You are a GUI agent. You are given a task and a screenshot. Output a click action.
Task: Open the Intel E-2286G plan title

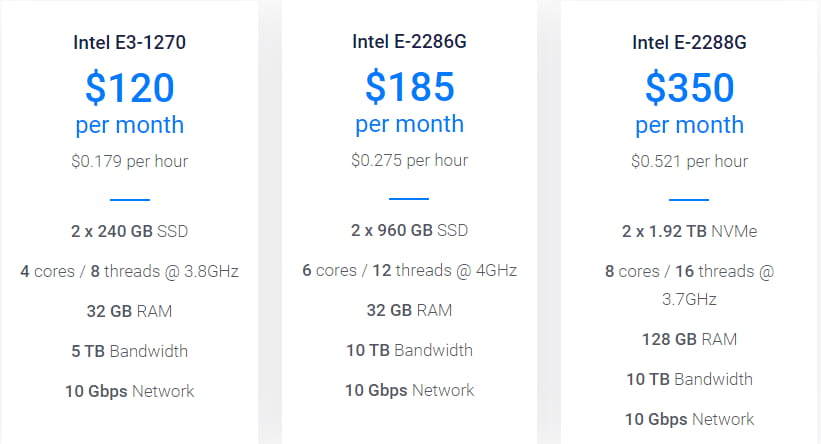[x=409, y=42]
